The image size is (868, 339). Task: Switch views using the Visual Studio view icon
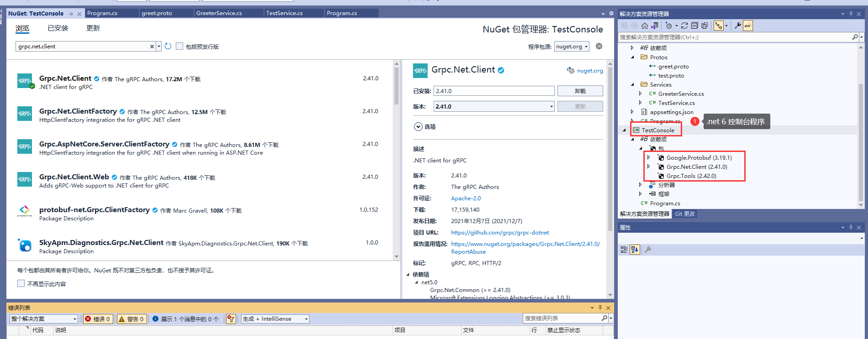(x=655, y=26)
